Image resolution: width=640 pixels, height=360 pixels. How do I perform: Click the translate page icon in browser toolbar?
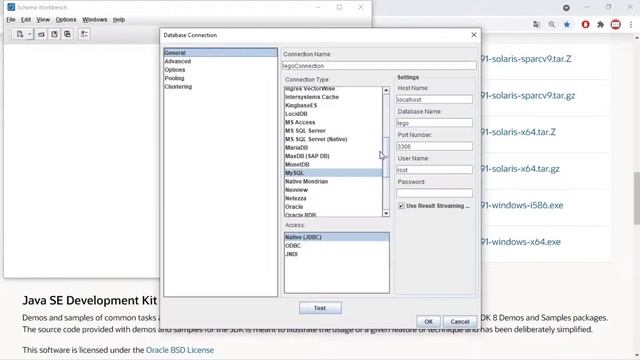[x=536, y=24]
